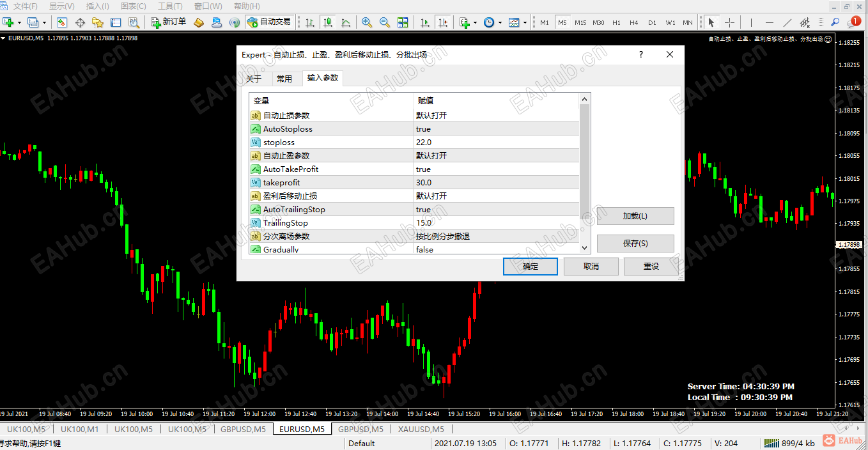Open the templates icon
868x450 pixels.
point(514,22)
